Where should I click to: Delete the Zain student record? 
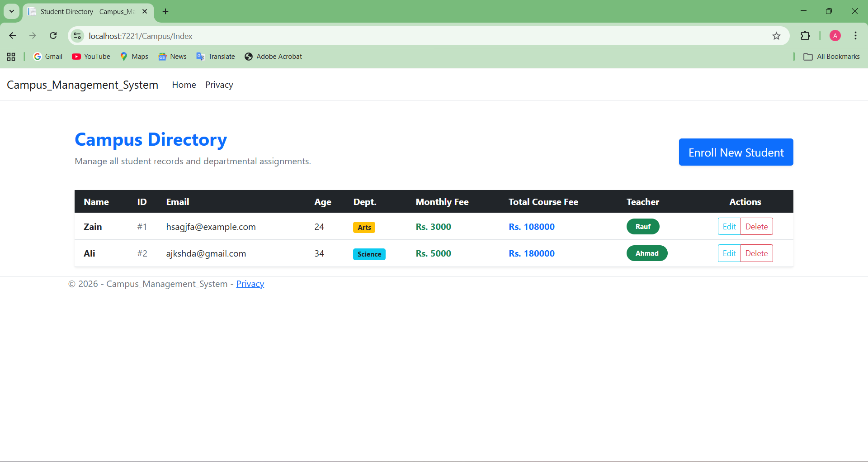coord(756,226)
